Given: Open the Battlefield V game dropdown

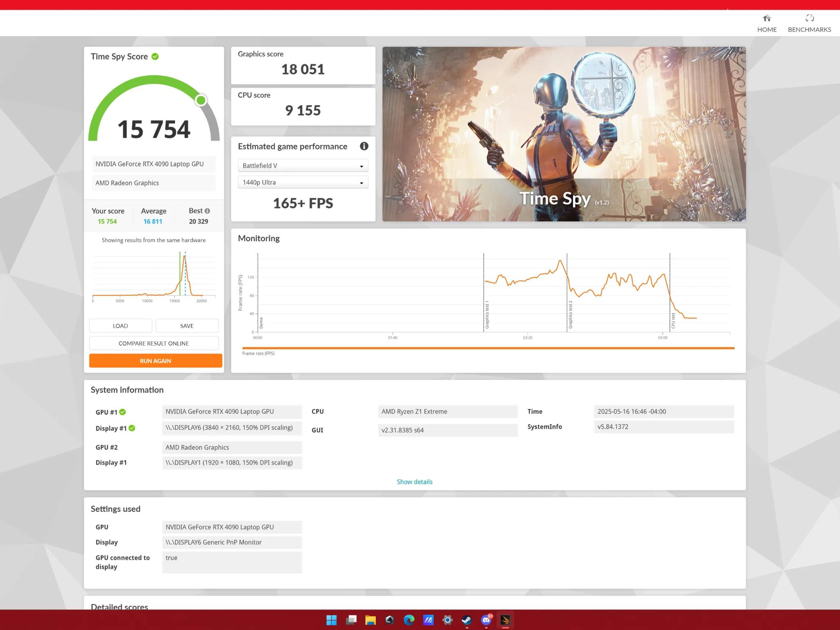Looking at the screenshot, I should click(x=303, y=166).
